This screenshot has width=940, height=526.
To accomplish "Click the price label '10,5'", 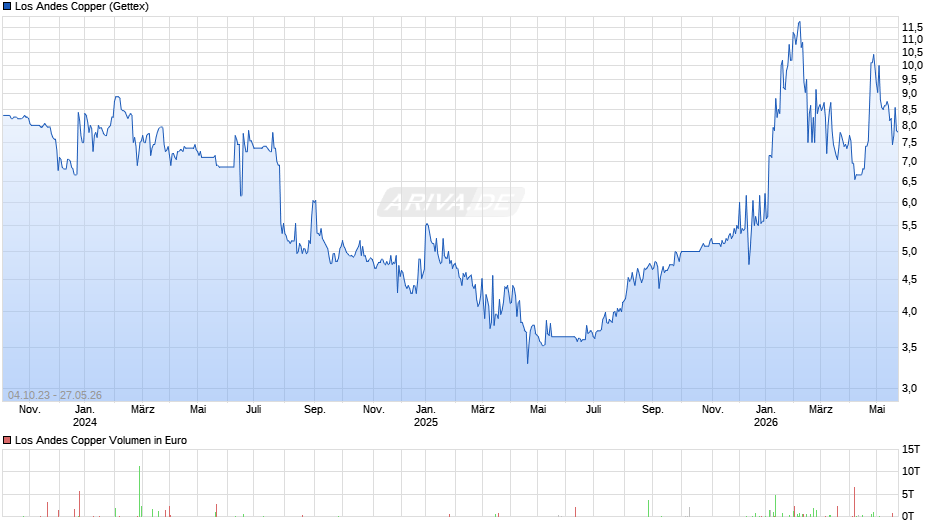I will [x=912, y=52].
